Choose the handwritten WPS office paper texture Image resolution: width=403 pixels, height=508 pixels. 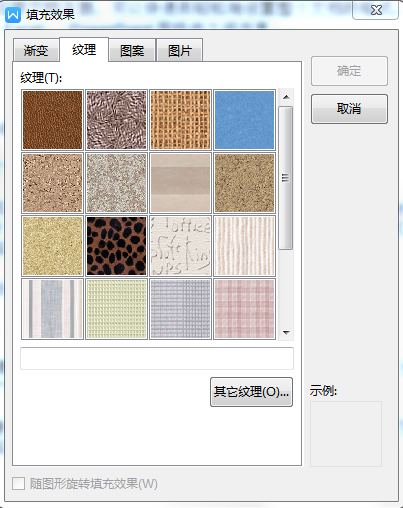point(180,246)
